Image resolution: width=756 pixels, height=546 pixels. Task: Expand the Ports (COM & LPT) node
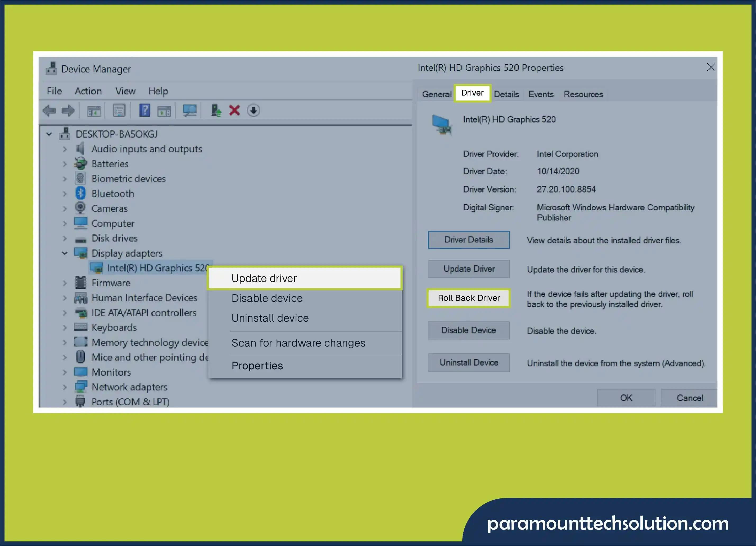pos(65,402)
